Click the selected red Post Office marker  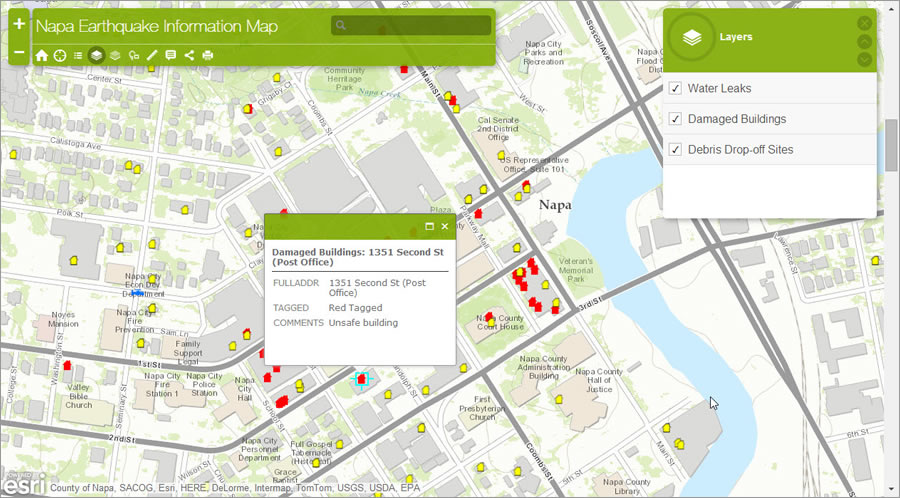click(361, 379)
